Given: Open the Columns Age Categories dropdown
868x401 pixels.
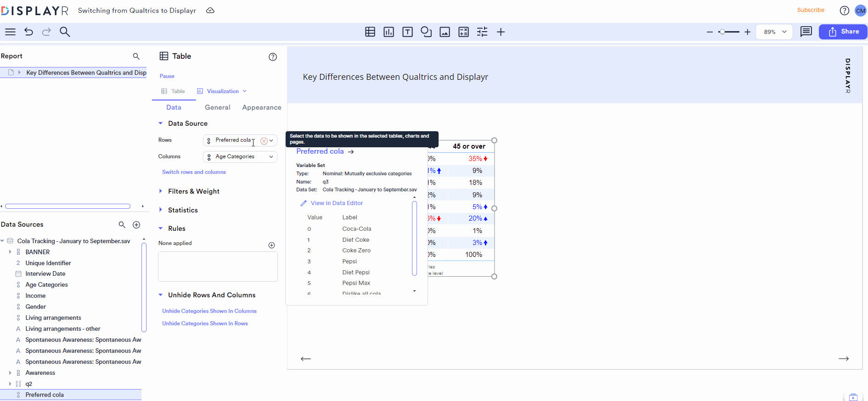Looking at the screenshot, I should 240,157.
